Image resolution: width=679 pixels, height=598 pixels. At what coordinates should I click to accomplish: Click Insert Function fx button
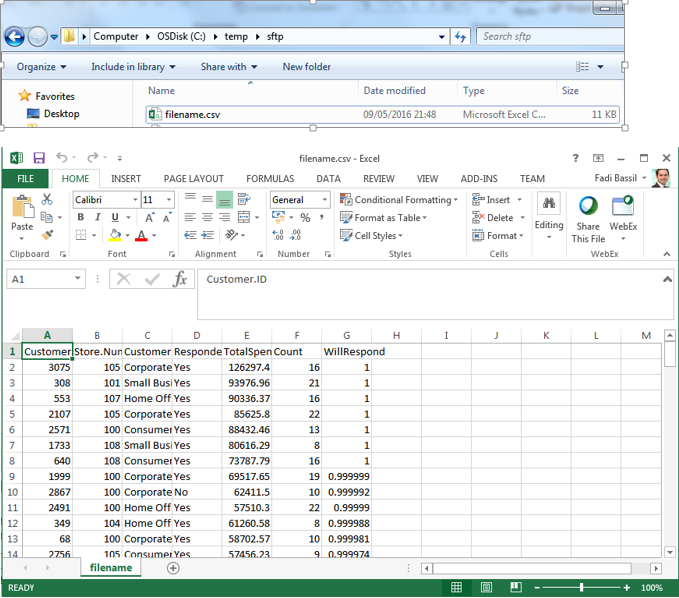(180, 278)
